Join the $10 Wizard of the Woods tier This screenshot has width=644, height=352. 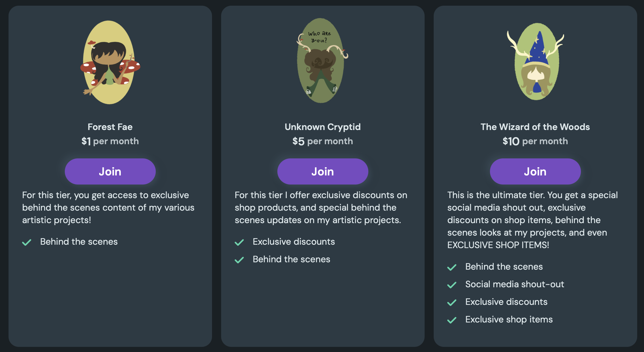click(x=535, y=171)
